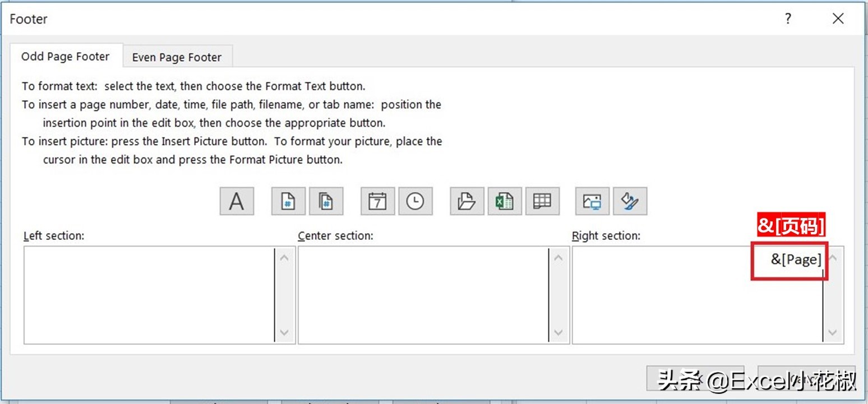Insert File Name Excel icon
Viewport: 868px width, 404px height.
click(x=504, y=201)
